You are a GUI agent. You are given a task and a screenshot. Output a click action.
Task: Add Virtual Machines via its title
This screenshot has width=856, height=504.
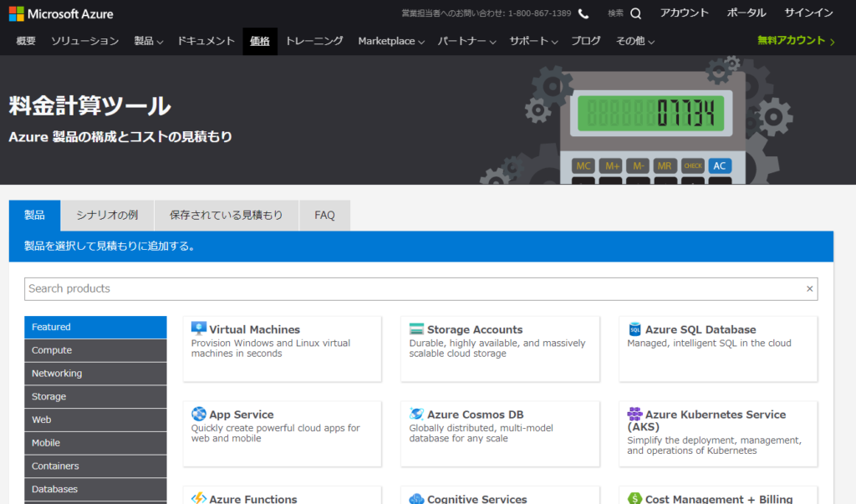click(254, 329)
